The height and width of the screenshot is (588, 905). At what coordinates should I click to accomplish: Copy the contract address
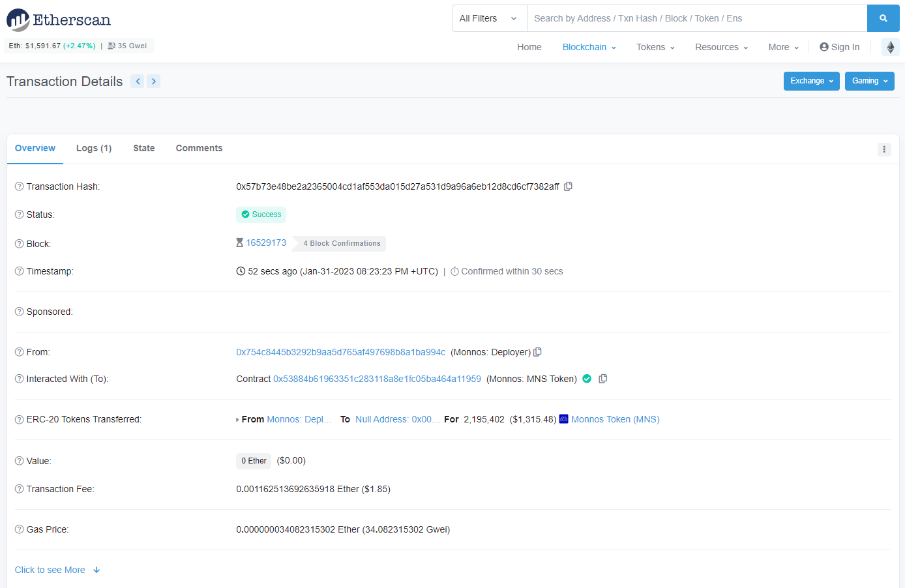pyautogui.click(x=603, y=379)
